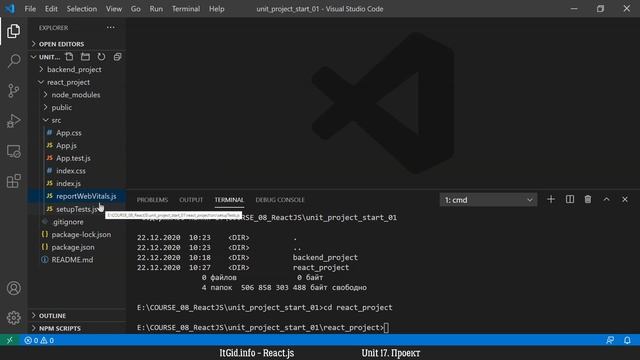Maximize the terminal panel size
The image size is (640, 360).
607,200
